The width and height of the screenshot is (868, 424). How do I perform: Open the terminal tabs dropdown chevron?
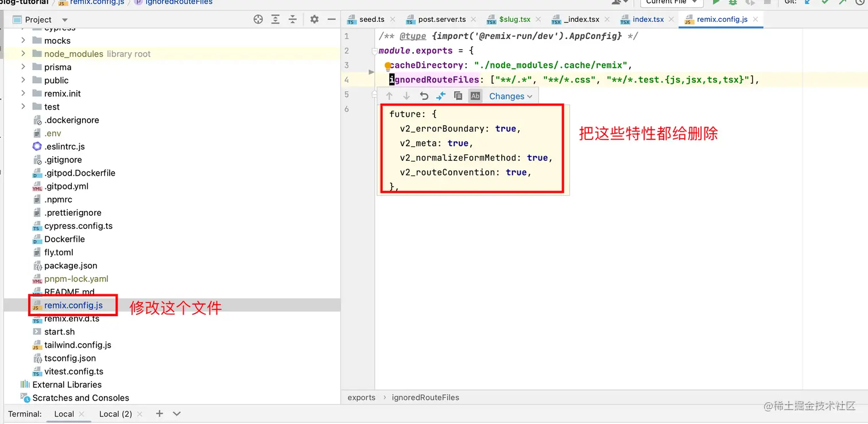pos(177,414)
